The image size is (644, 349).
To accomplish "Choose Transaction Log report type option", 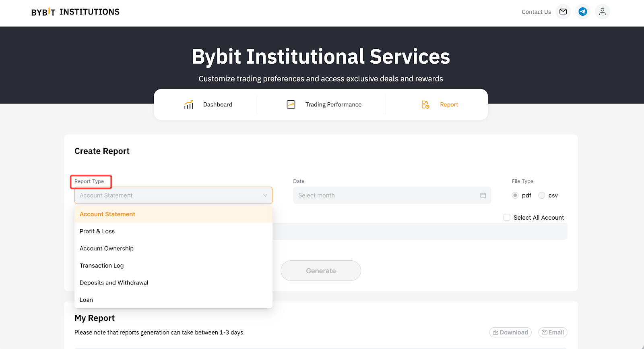I will (x=102, y=266).
